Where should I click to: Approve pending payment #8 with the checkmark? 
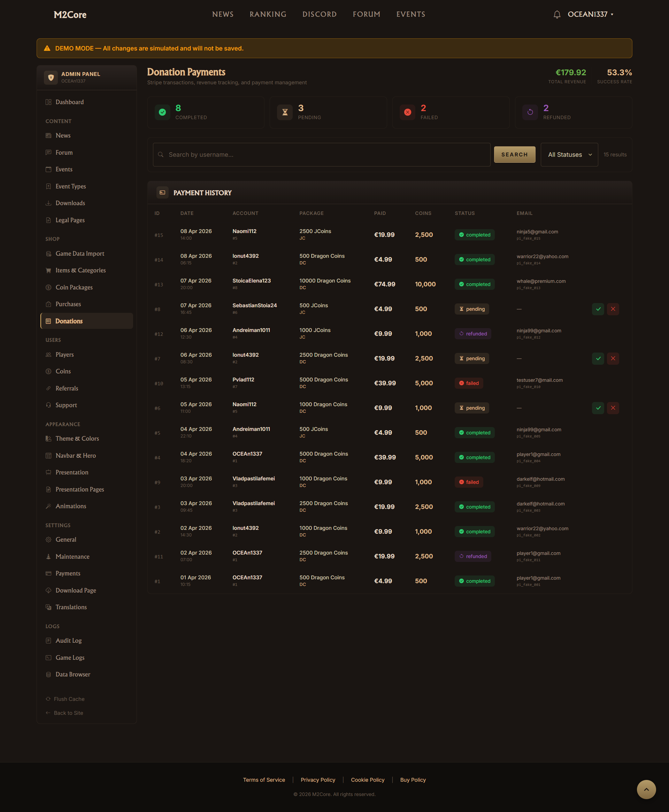pos(598,309)
